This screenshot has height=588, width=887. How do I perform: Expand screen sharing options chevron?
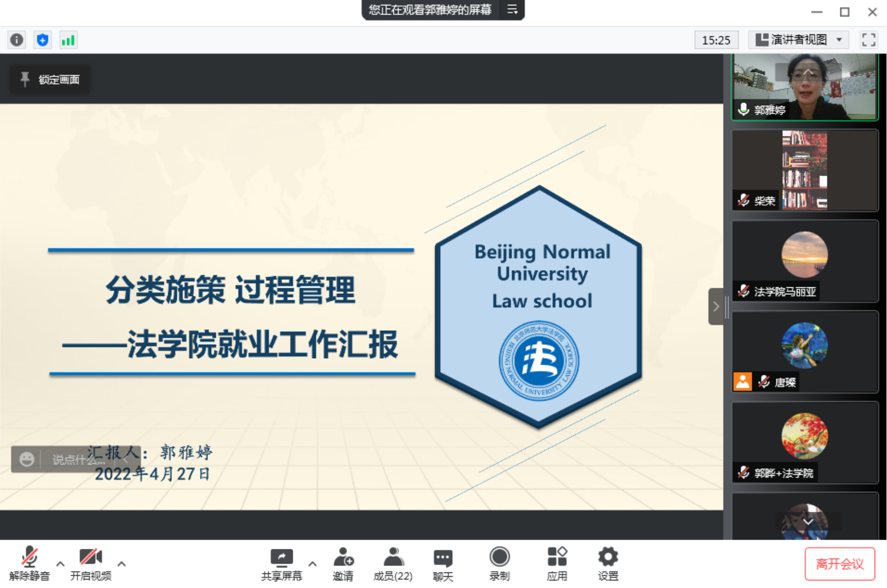(x=312, y=564)
